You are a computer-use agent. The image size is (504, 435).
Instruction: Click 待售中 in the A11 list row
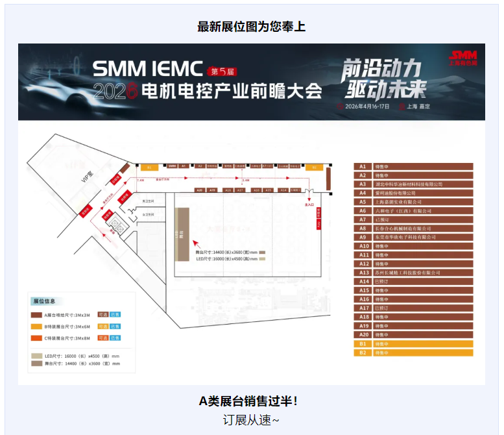point(382,255)
